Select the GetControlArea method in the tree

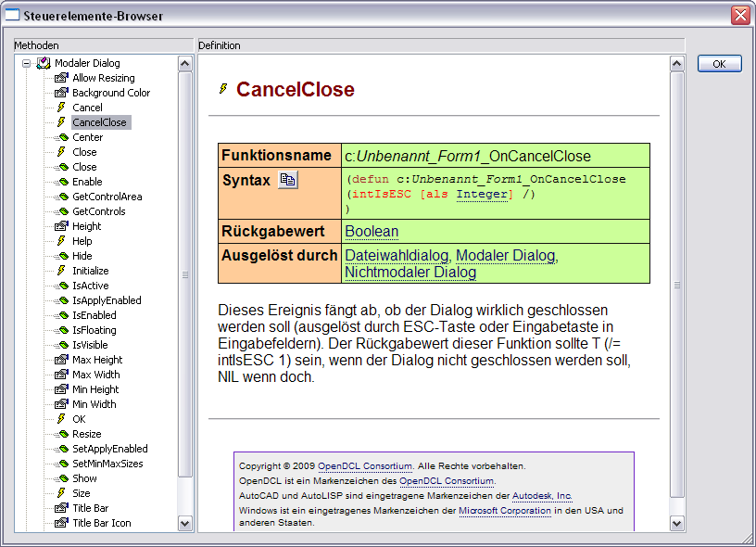pyautogui.click(x=107, y=197)
